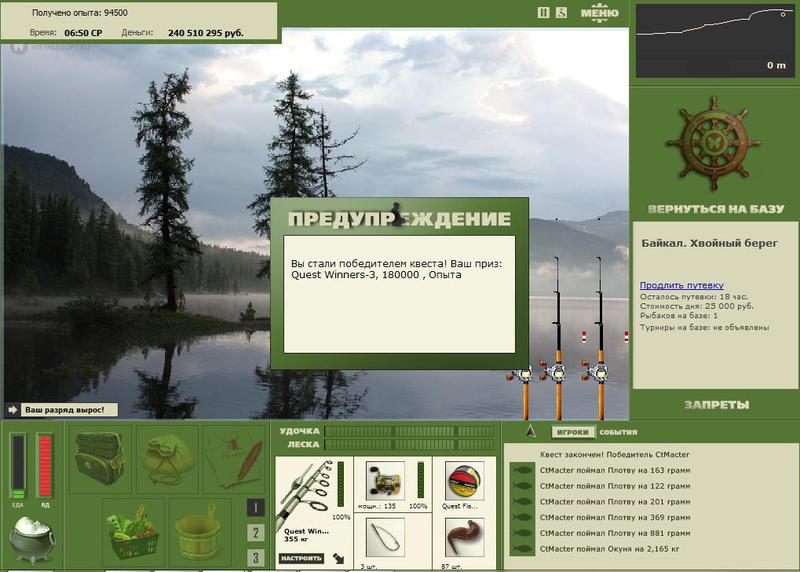Click the УДОЧКА tension bar
This screenshot has height=572, width=800.
(410, 432)
